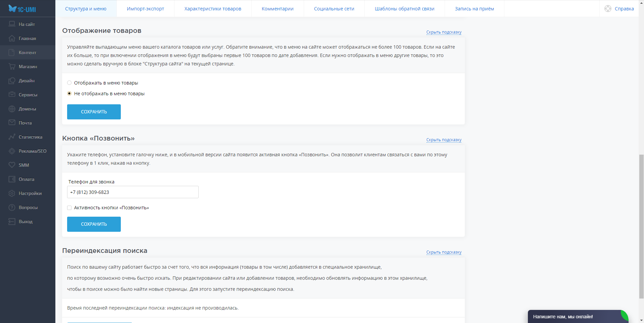This screenshot has width=644, height=323.
Task: Click the heart icon beside 'SMM'
Action: (12, 165)
